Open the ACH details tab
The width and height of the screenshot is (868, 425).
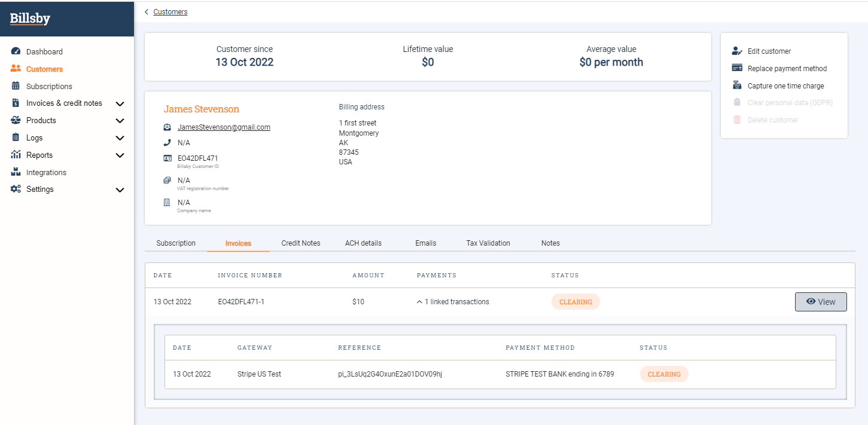click(363, 243)
